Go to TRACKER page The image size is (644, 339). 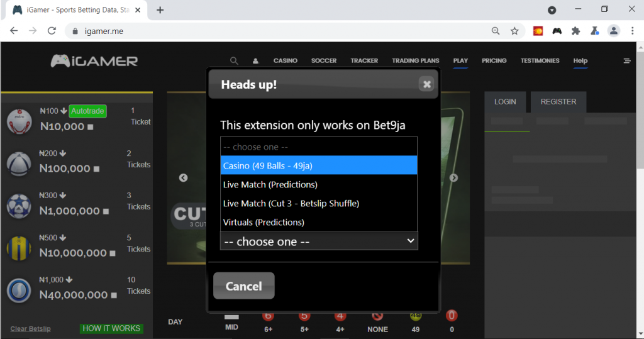[364, 60]
